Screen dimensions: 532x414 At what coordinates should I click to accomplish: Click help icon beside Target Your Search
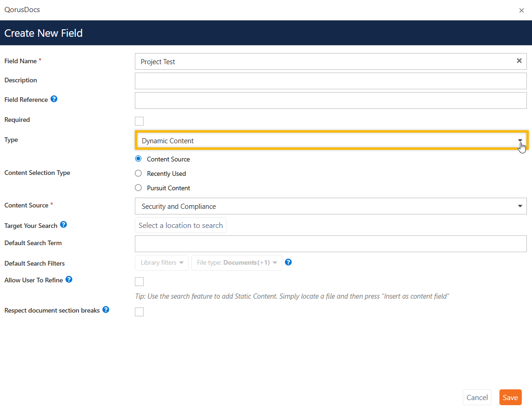pos(64,225)
